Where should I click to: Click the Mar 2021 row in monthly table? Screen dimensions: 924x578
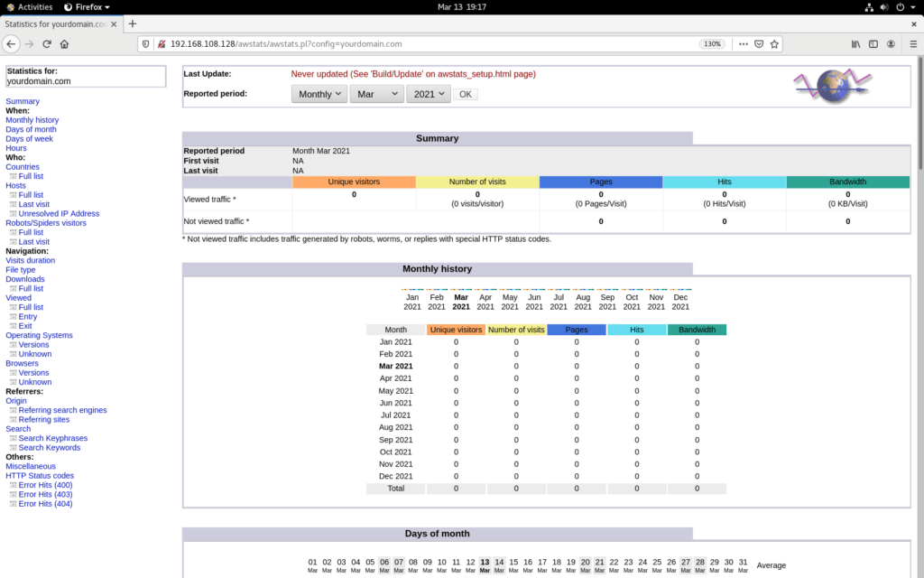[546, 367]
